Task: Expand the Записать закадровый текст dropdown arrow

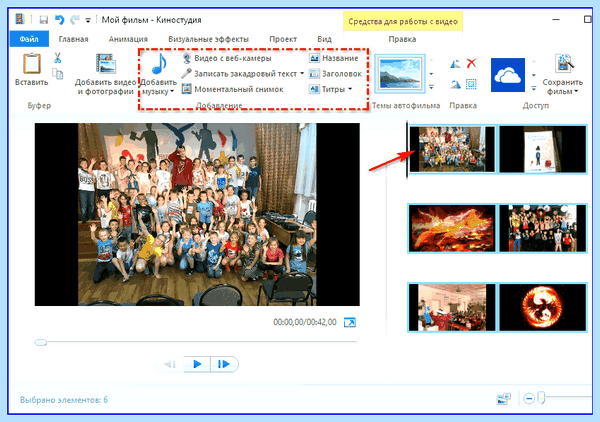Action: click(302, 73)
